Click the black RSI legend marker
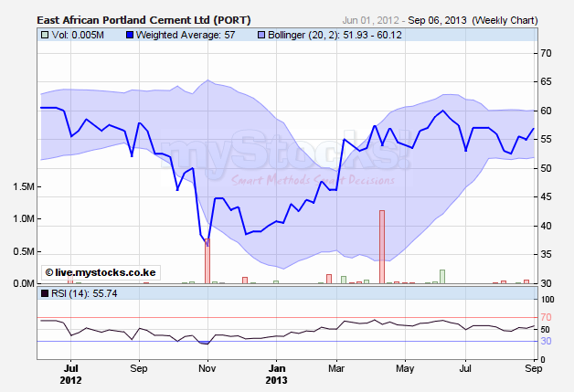Image resolution: width=574 pixels, height=392 pixels. pos(46,294)
